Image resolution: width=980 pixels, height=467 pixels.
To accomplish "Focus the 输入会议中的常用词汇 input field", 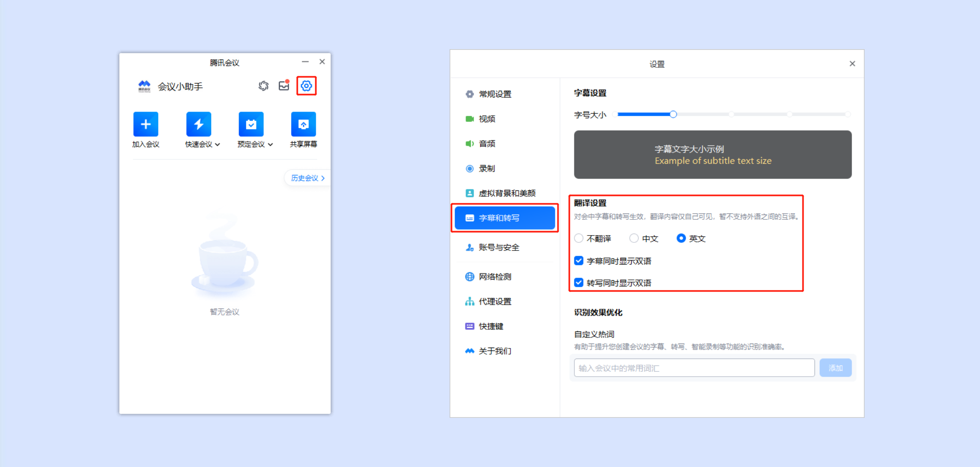I will (694, 368).
